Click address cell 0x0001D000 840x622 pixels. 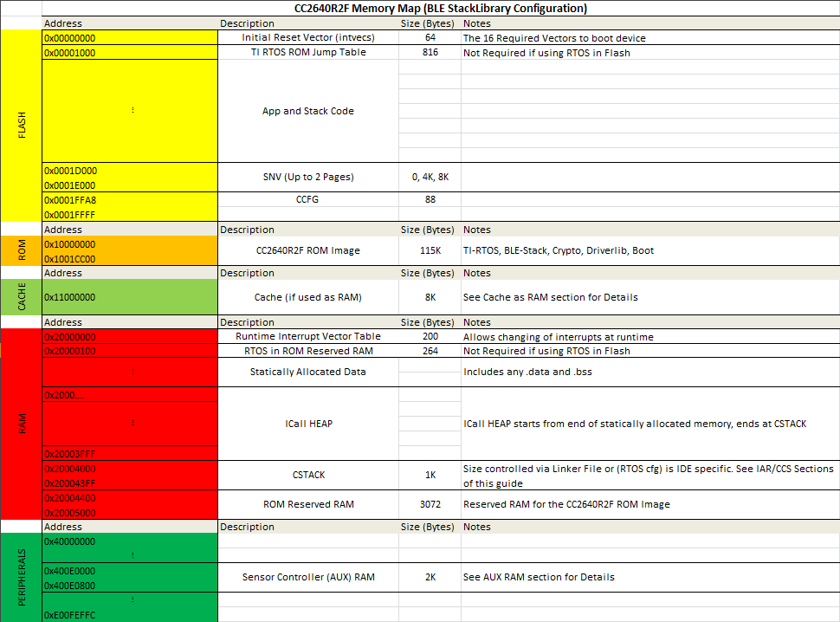tap(130, 171)
